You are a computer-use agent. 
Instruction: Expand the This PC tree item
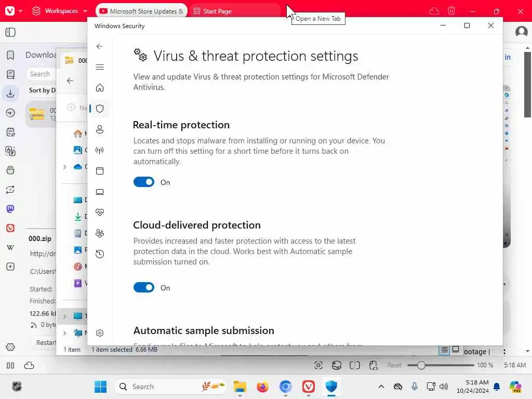65,316
